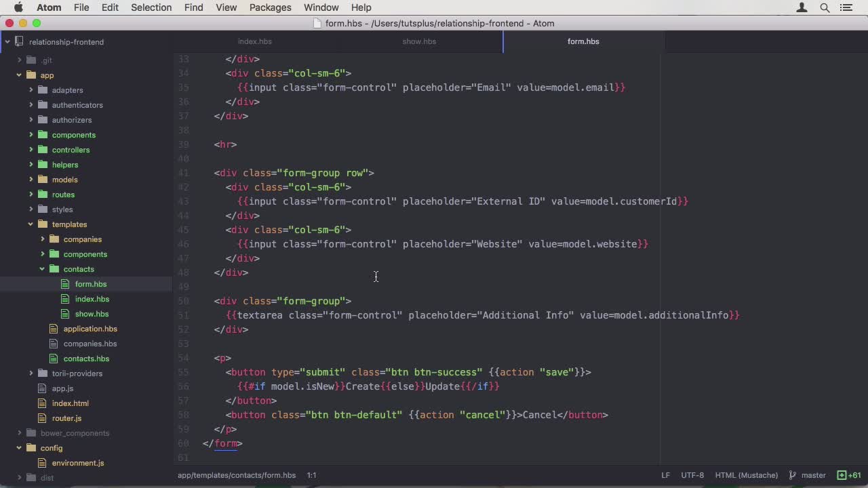Click the torii-providers folder icon

click(x=43, y=373)
